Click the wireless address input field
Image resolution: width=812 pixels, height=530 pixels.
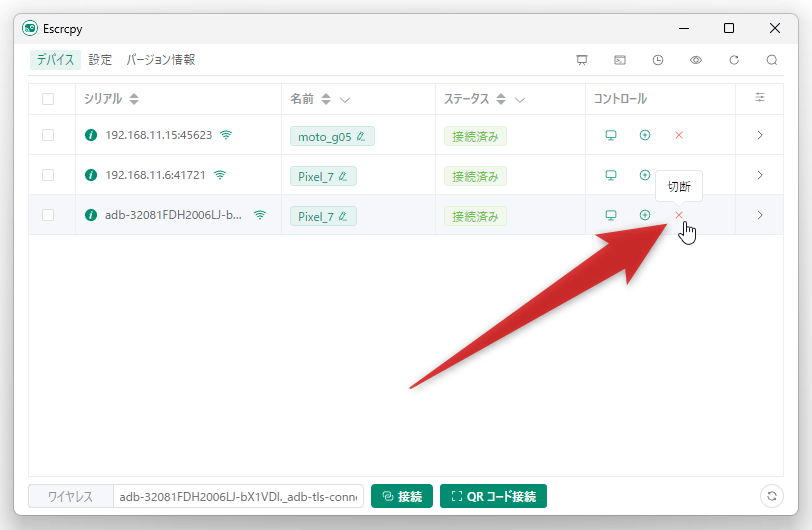click(238, 496)
